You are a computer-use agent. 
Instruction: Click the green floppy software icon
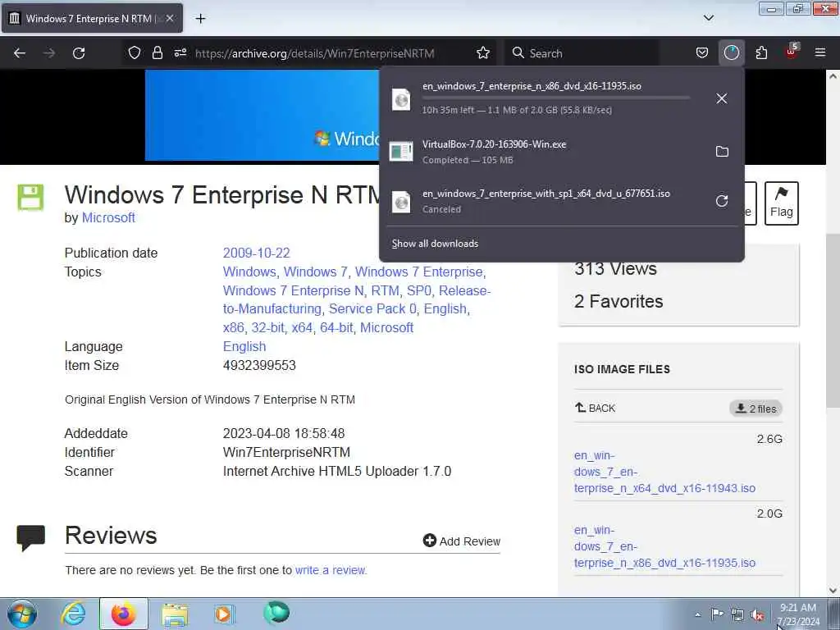(30, 197)
